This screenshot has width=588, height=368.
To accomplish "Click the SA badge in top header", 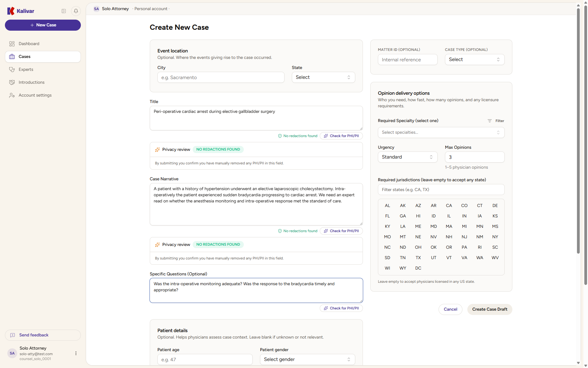I will click(x=96, y=9).
